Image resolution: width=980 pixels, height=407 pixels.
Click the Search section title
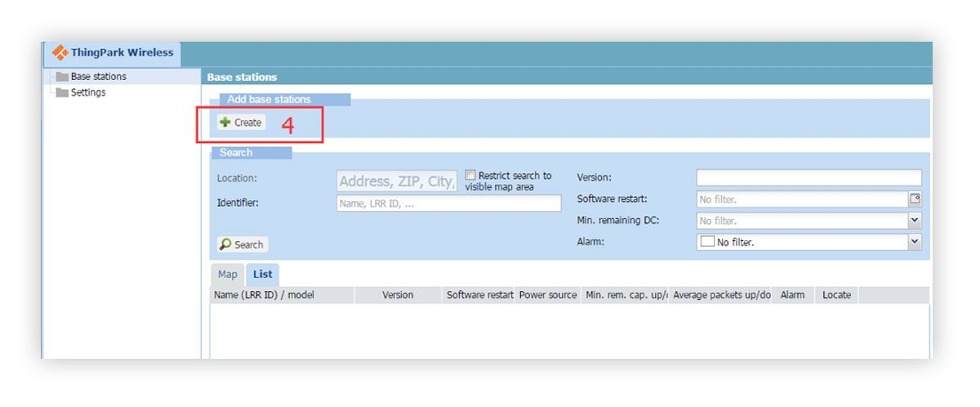click(x=236, y=153)
